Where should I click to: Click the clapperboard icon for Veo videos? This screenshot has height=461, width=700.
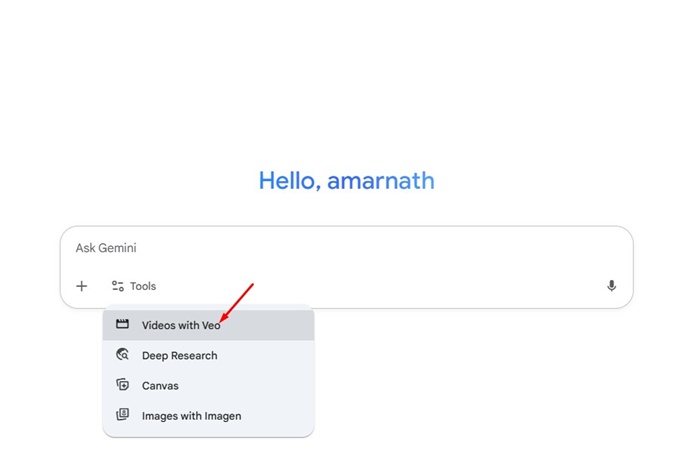point(123,325)
